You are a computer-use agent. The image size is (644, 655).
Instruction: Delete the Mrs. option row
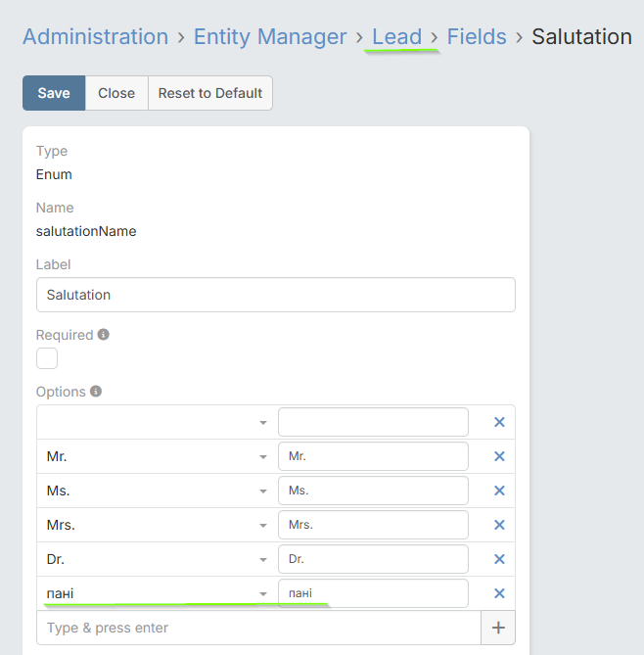point(499,525)
